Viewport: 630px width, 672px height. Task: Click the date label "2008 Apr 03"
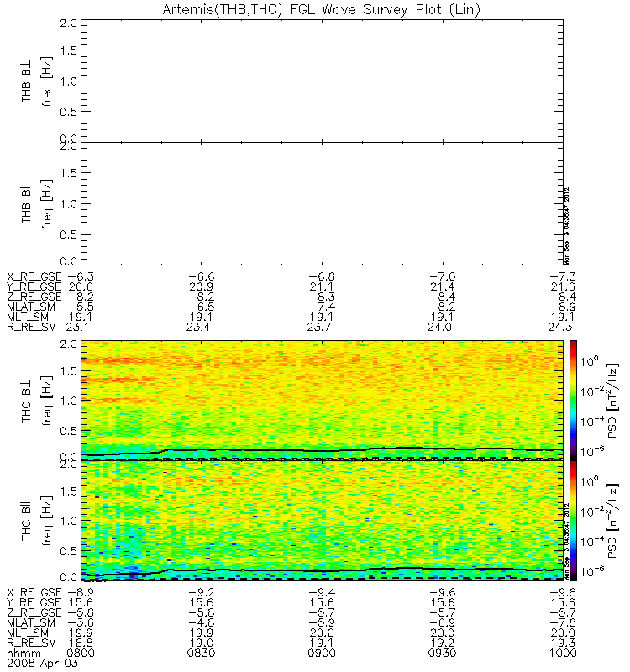(x=43, y=663)
